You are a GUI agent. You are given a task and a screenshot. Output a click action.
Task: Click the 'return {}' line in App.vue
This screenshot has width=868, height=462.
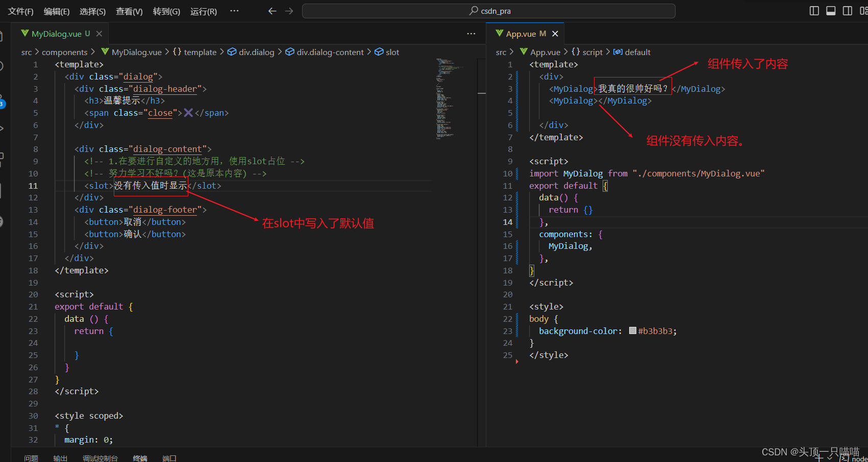[x=571, y=210]
